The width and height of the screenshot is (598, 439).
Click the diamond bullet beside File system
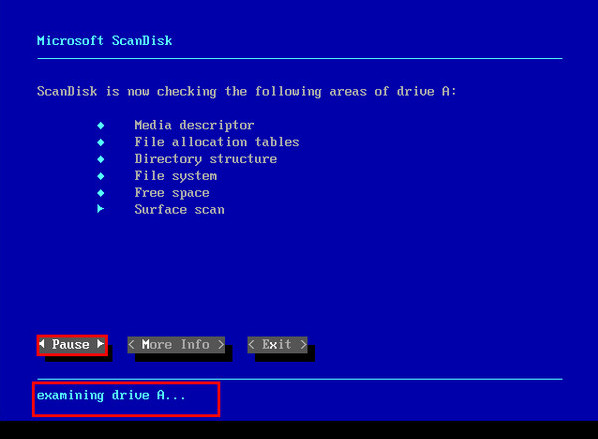[101, 176]
